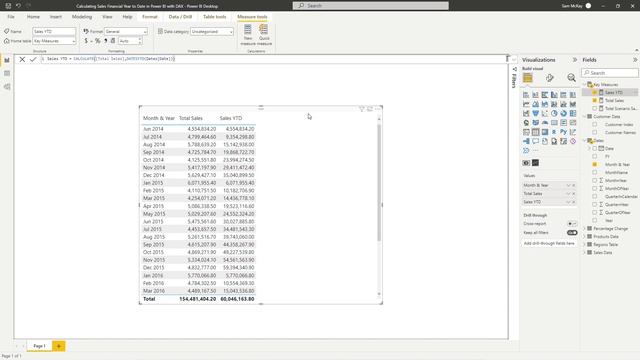
Task: Select the Line chart visual icon
Action: tap(526, 104)
